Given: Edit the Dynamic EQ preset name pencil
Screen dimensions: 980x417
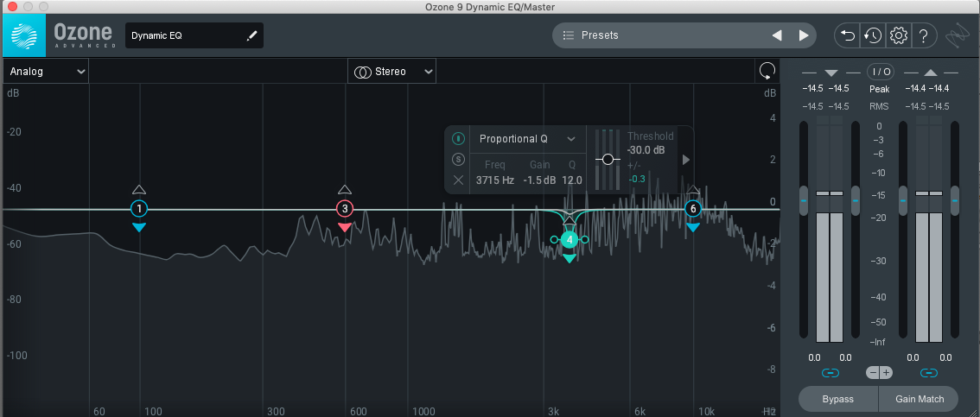Looking at the screenshot, I should pos(251,35).
